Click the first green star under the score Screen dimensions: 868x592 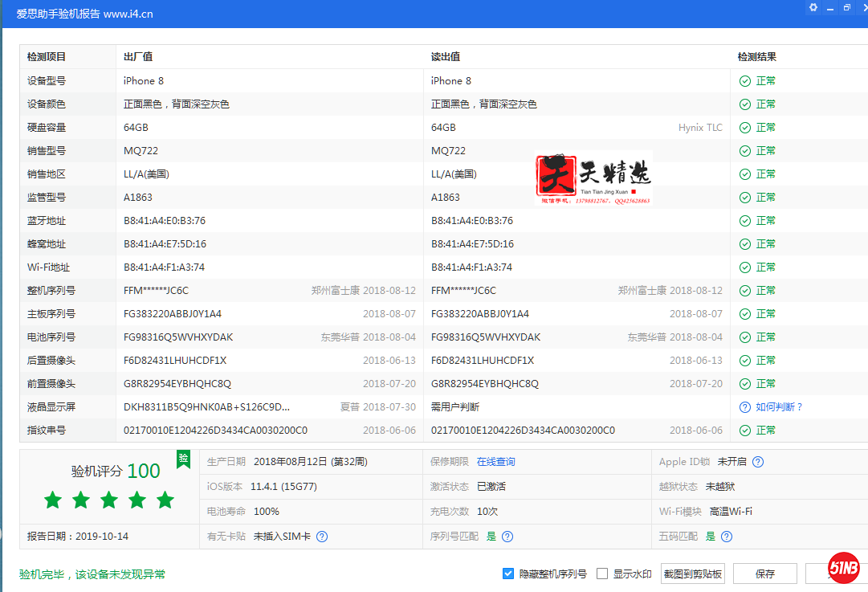coord(52,500)
